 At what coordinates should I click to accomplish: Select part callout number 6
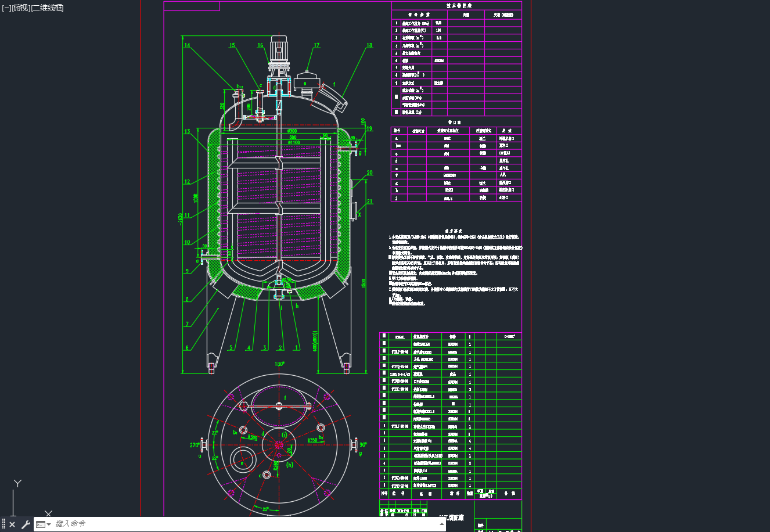[187, 348]
